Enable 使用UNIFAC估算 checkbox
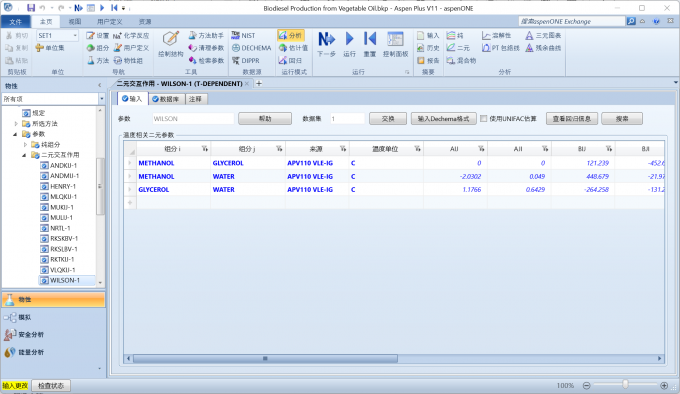The width and height of the screenshot is (680, 394). point(484,119)
